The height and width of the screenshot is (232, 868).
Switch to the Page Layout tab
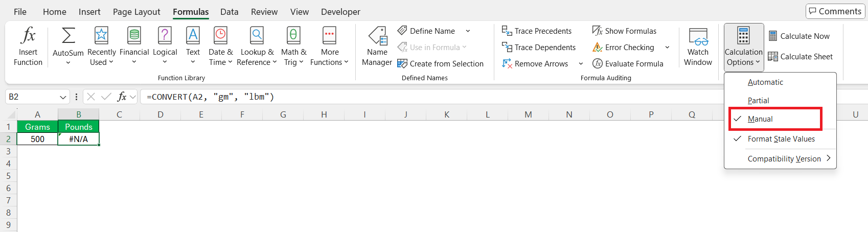click(x=136, y=12)
